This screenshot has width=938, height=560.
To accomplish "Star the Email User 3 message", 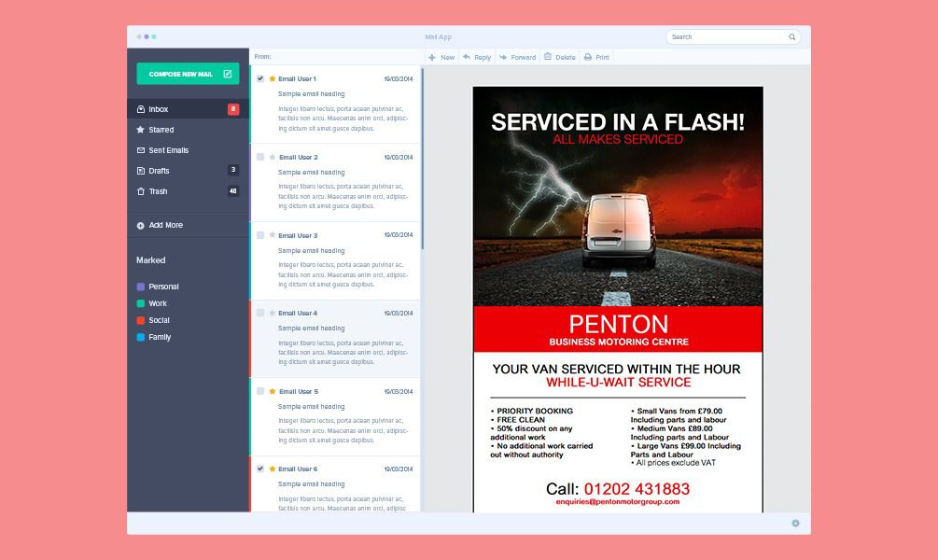I will [x=273, y=235].
